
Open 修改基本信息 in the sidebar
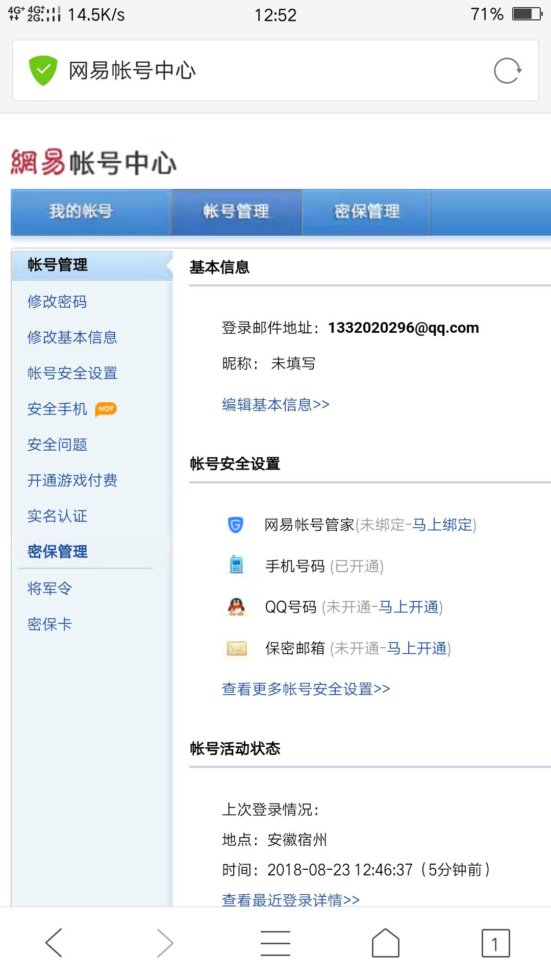click(72, 337)
